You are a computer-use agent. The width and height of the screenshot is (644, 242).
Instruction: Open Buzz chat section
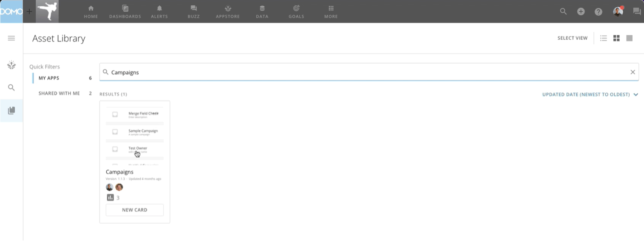click(x=194, y=12)
